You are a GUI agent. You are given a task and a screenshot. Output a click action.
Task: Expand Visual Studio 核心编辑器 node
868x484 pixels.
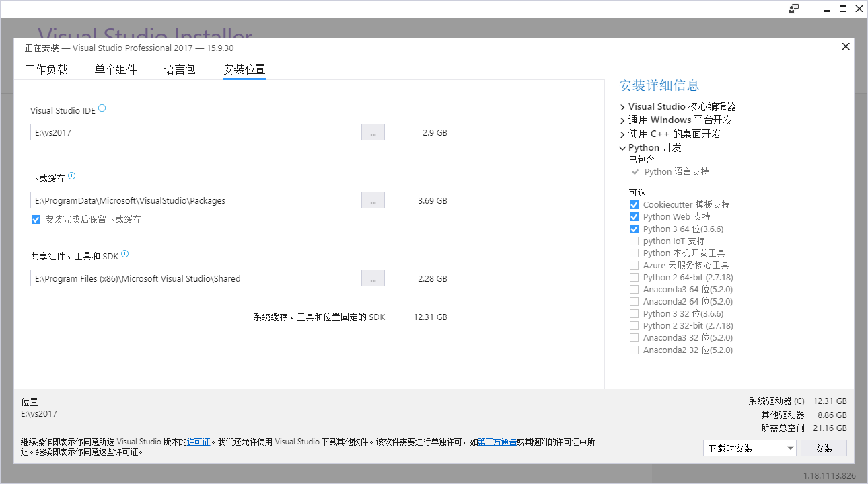[x=622, y=107]
